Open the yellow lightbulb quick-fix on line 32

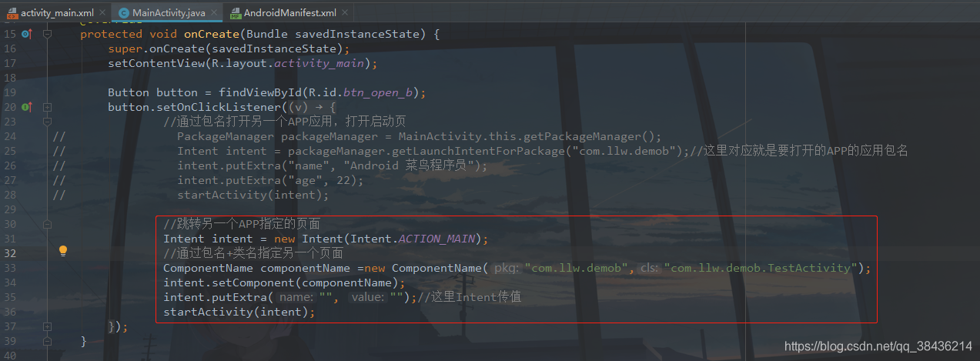(63, 251)
